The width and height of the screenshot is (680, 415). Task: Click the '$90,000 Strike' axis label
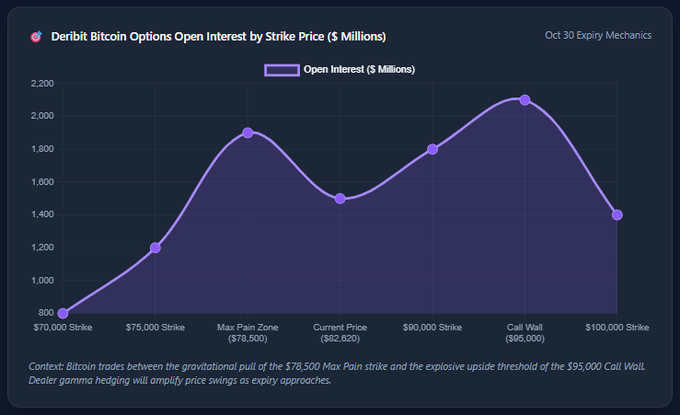point(432,327)
